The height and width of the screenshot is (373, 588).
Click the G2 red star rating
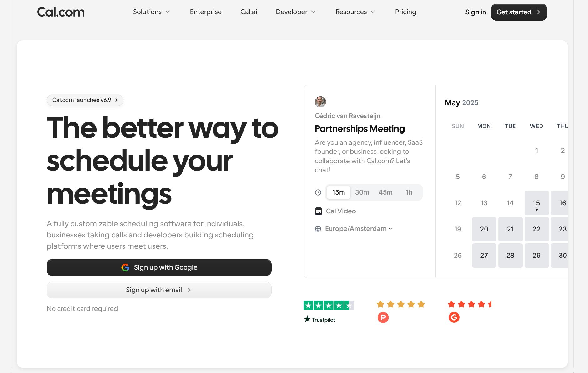(x=470, y=304)
